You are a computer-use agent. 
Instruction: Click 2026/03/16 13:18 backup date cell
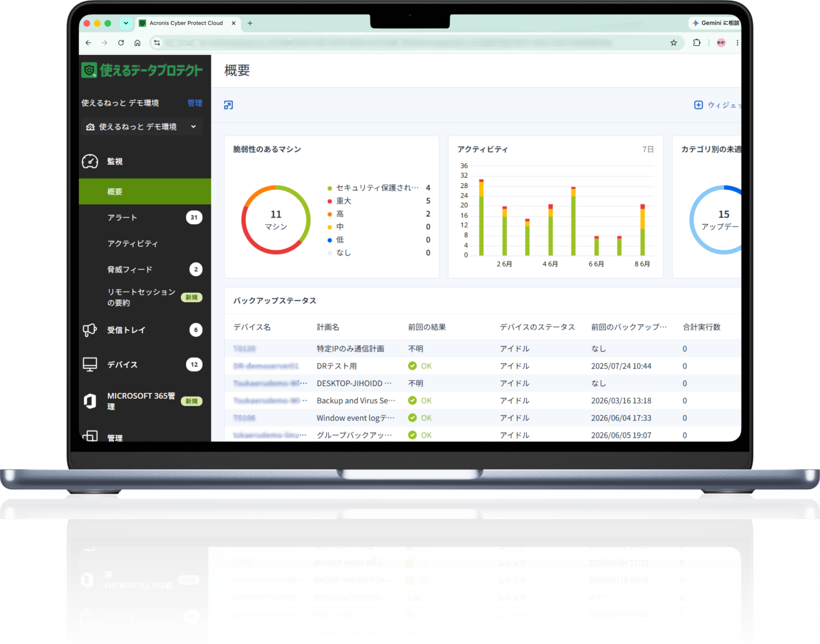[621, 401]
